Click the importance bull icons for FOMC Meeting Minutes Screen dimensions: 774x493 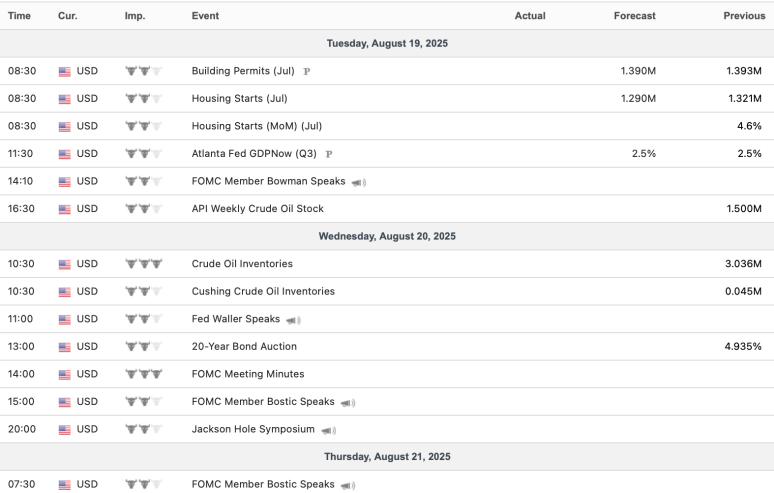click(143, 374)
